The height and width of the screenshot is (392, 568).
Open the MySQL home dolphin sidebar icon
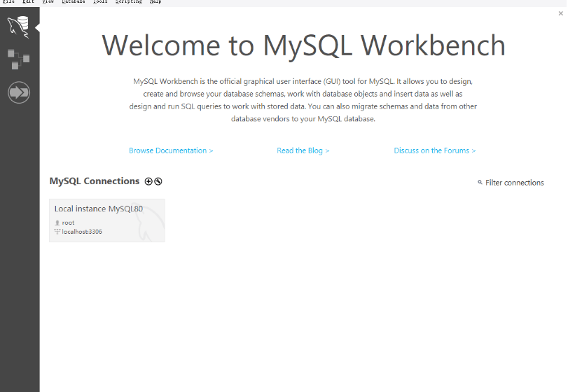point(18,27)
